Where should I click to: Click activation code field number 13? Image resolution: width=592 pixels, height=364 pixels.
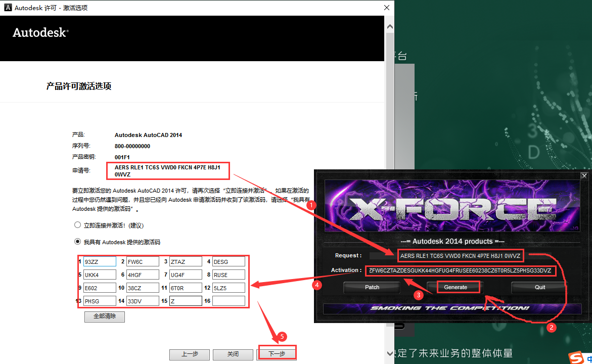click(x=100, y=301)
